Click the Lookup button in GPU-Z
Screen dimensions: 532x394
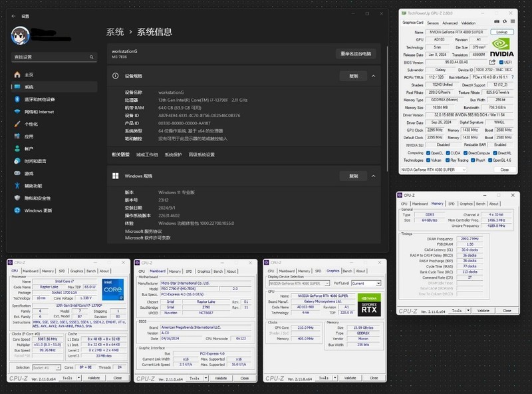(501, 32)
